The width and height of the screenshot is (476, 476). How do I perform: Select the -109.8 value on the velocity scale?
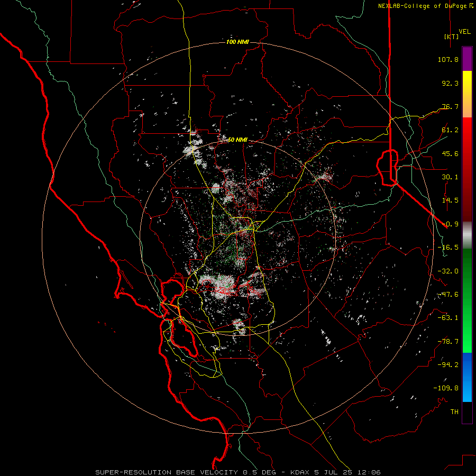(446, 388)
